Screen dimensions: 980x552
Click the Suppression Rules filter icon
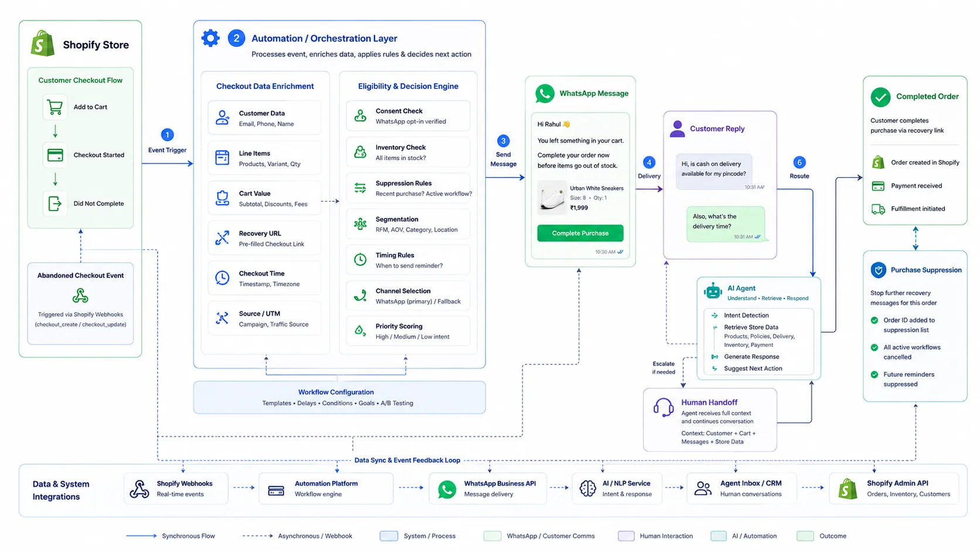click(360, 188)
